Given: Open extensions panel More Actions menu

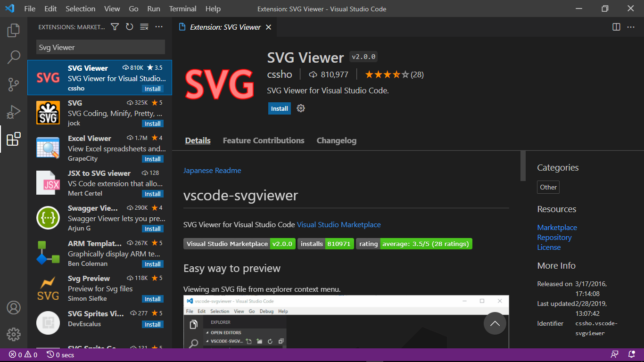Looking at the screenshot, I should 159,27.
